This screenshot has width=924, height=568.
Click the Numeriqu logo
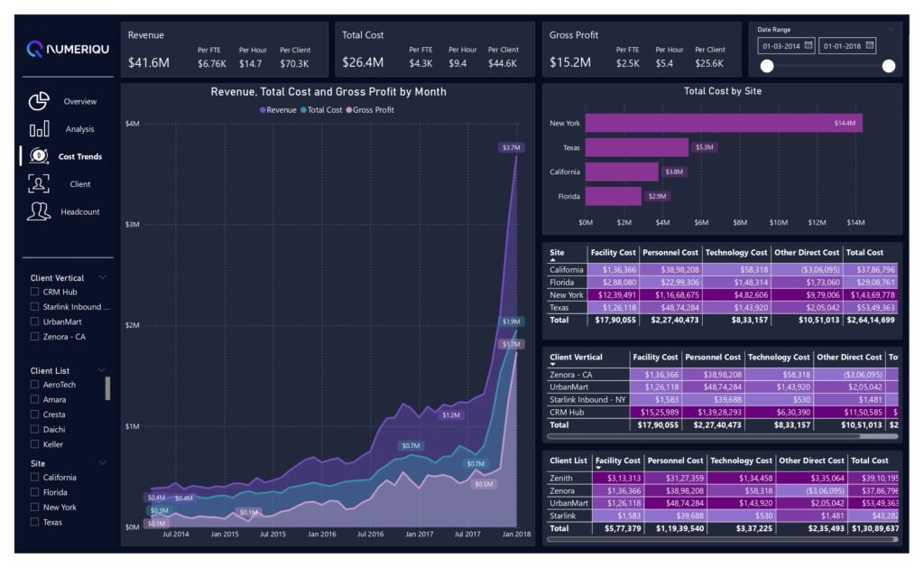pos(68,49)
